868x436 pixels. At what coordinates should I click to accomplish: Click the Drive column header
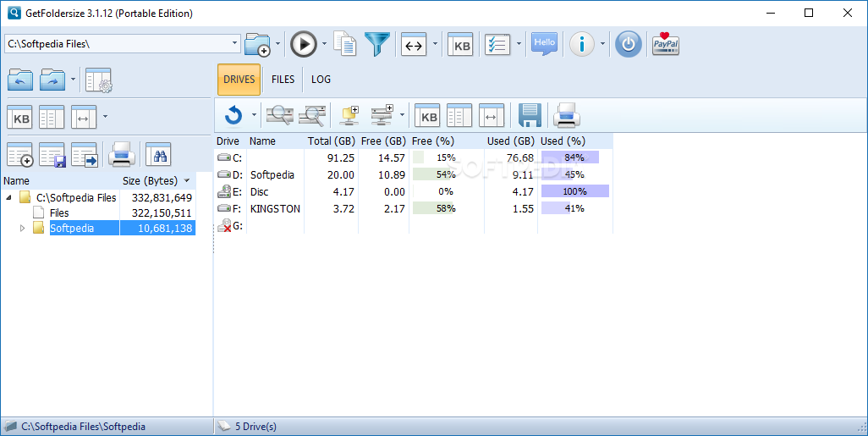pos(228,141)
